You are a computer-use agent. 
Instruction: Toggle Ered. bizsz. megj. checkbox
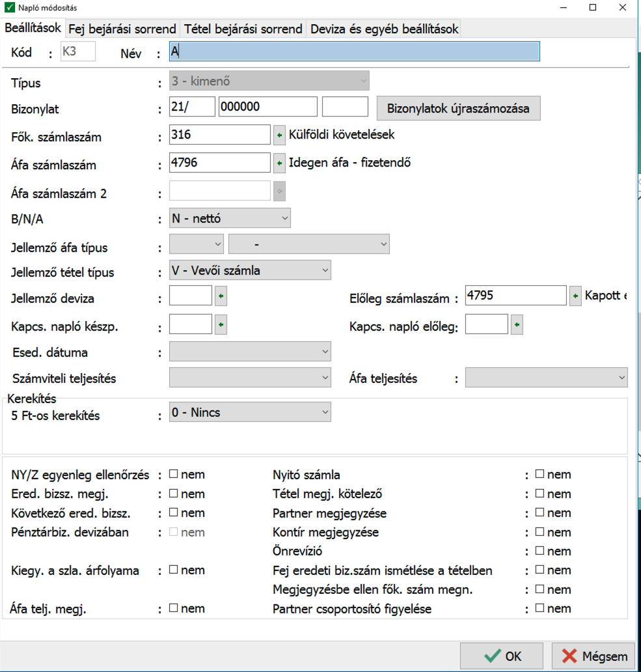173,494
